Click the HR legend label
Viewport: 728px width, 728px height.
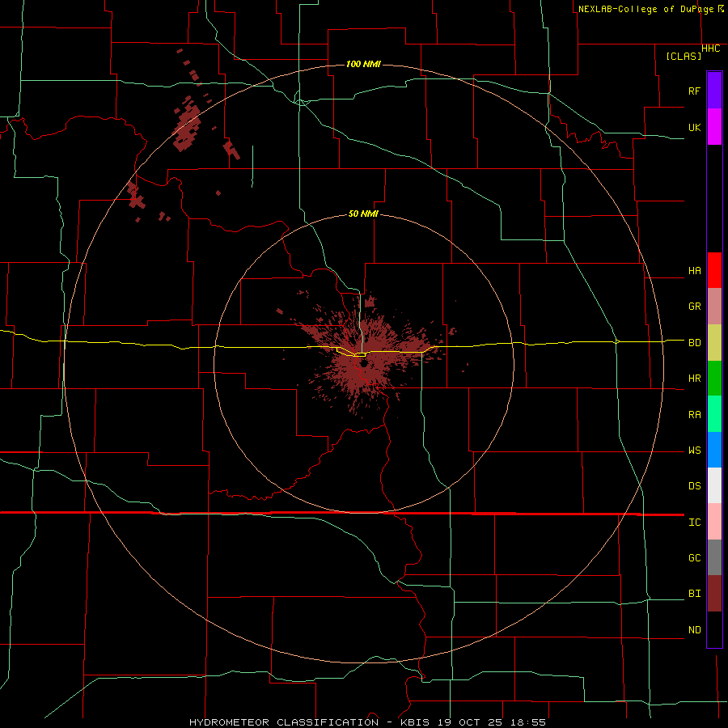694,378
